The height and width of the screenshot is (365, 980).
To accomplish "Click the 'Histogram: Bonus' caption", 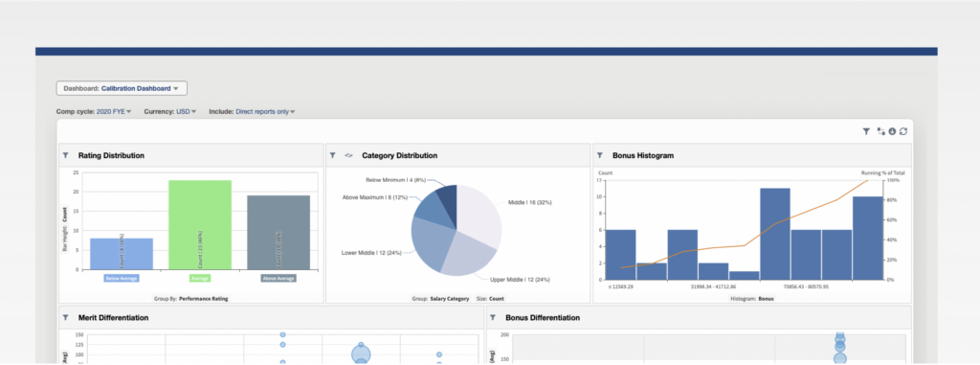I will (752, 299).
